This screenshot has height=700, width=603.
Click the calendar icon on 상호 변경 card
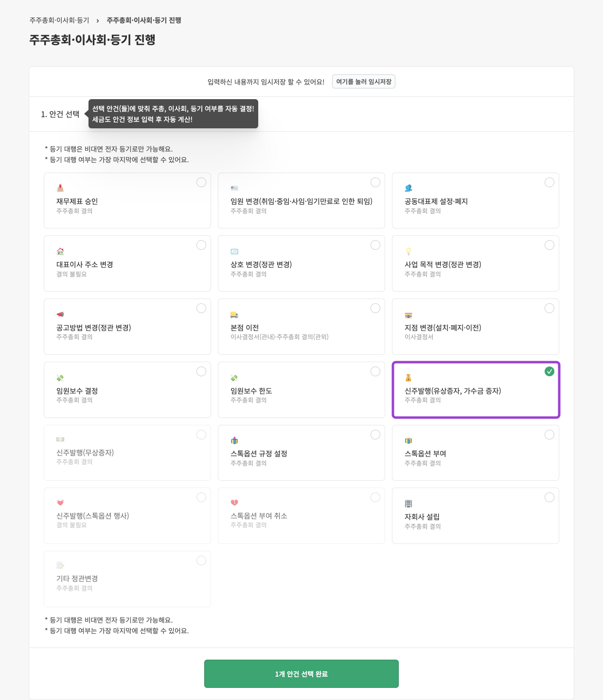pyautogui.click(x=234, y=251)
